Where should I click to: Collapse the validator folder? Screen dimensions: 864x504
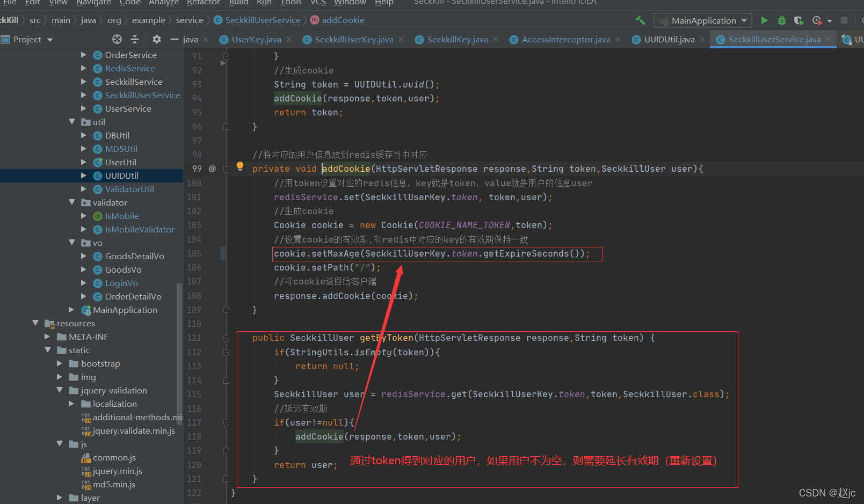click(x=72, y=202)
